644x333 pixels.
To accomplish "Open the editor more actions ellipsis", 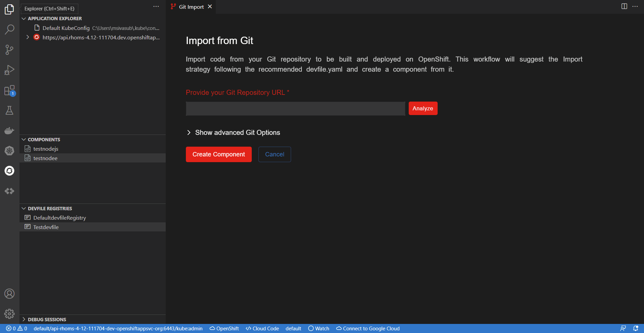I will click(x=635, y=6).
